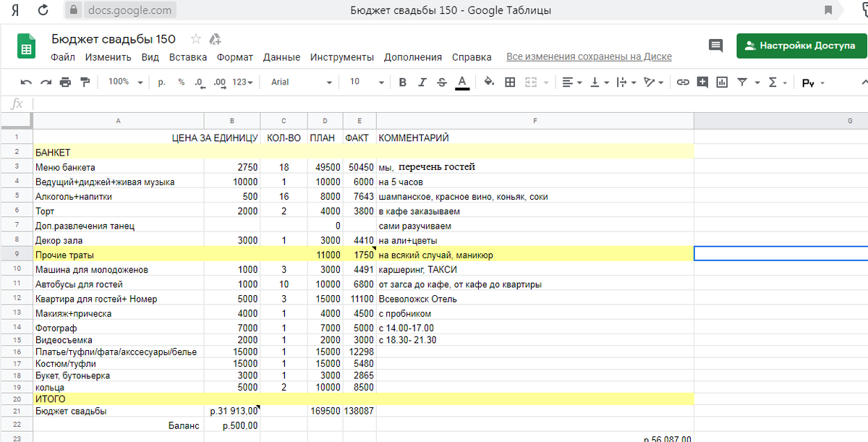
Task: Activate the paint format tool
Action: point(85,82)
